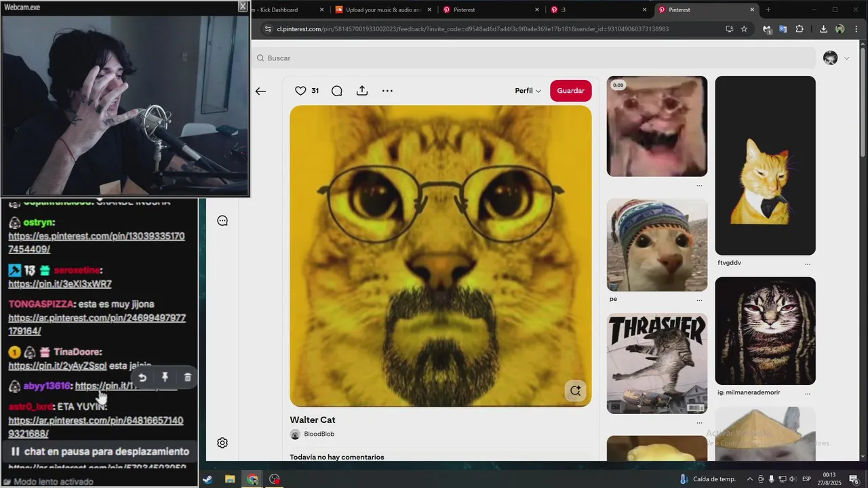Open the Perfil board dropdown
868x488 pixels.
click(x=528, y=91)
